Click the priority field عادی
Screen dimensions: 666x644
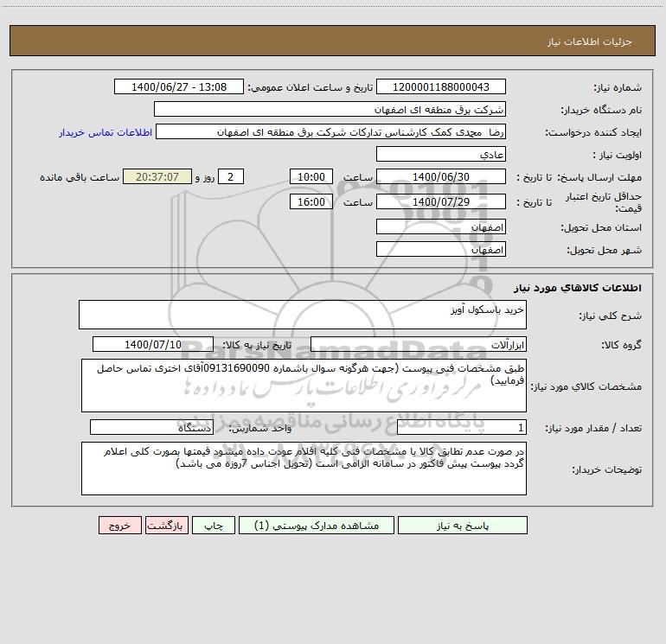[x=441, y=154]
